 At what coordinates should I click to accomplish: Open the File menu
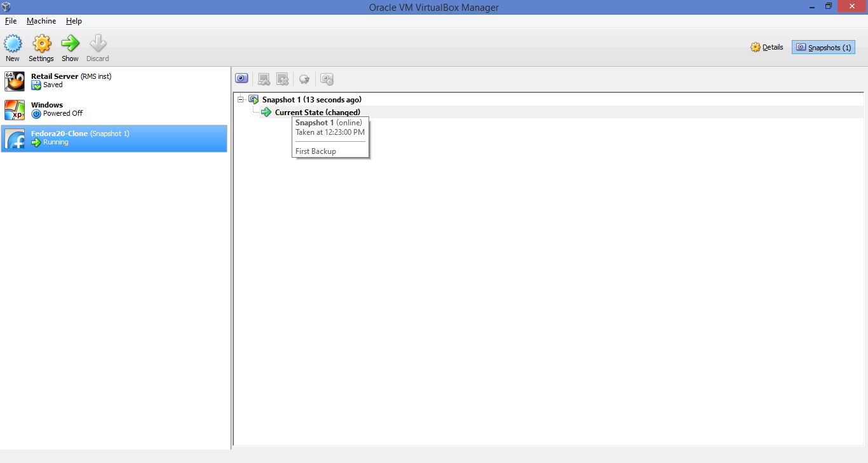pyautogui.click(x=11, y=21)
